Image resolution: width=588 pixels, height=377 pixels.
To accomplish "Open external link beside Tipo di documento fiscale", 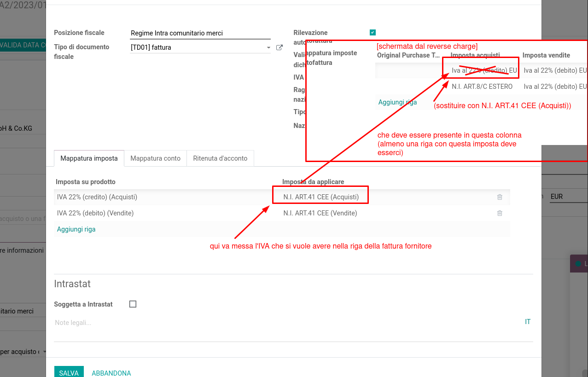I will click(279, 47).
